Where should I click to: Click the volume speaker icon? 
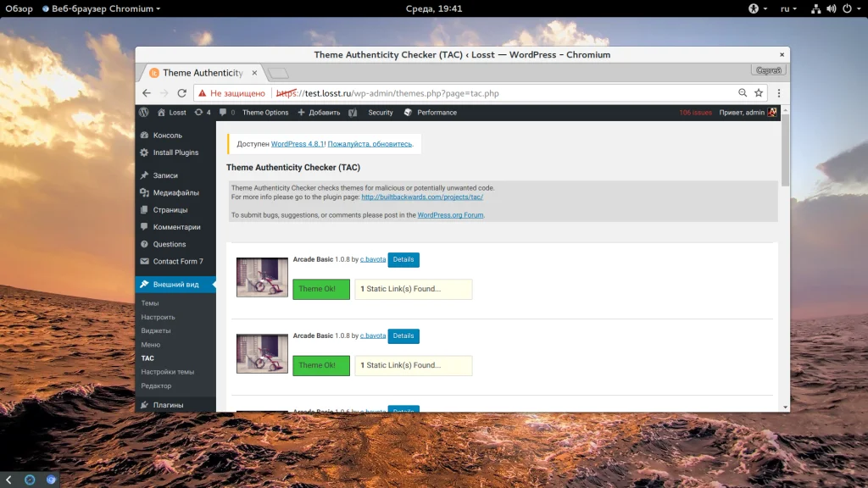click(832, 8)
